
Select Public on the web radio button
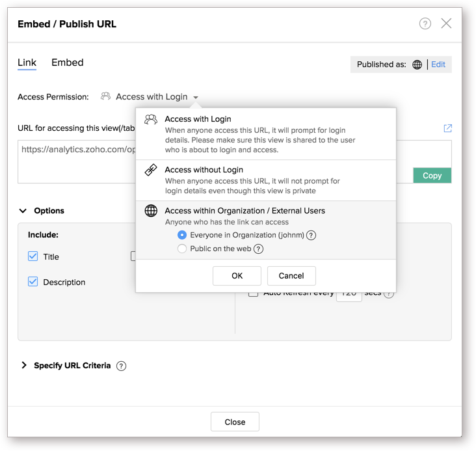(182, 249)
